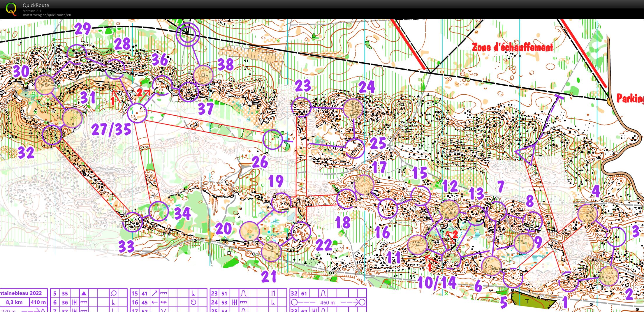Click boulder triangle symbol in description row 5
Viewport: 644px width, 312px height.
point(84,294)
